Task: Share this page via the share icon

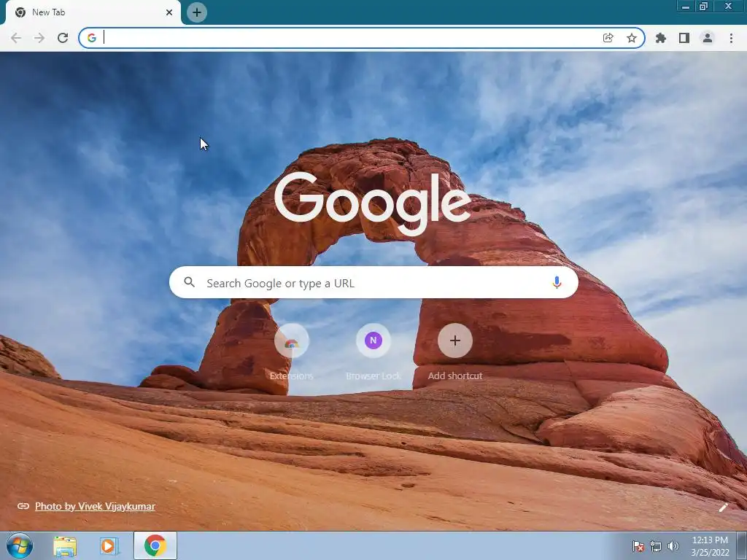Action: (608, 38)
